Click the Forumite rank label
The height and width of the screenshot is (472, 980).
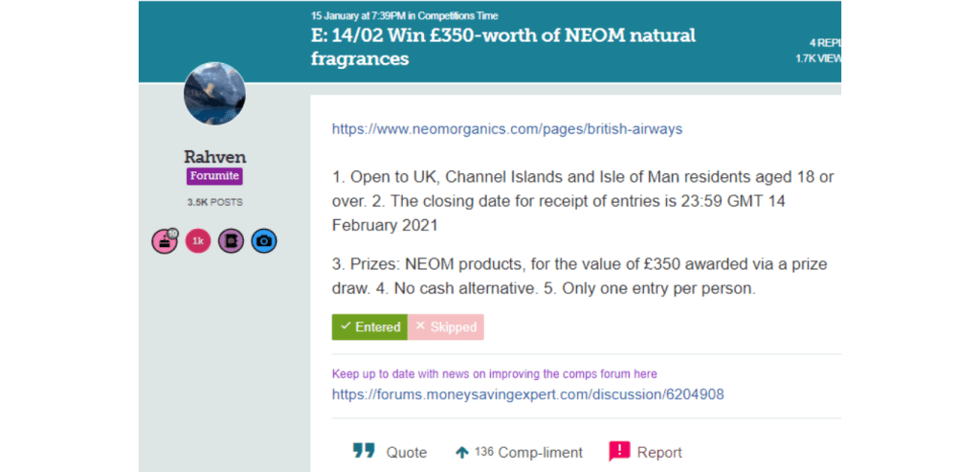[214, 176]
